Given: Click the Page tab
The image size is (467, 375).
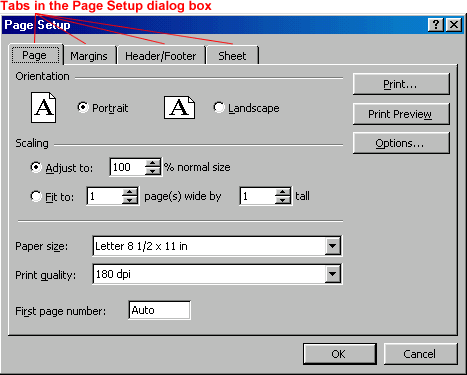Looking at the screenshot, I should pyautogui.click(x=35, y=55).
